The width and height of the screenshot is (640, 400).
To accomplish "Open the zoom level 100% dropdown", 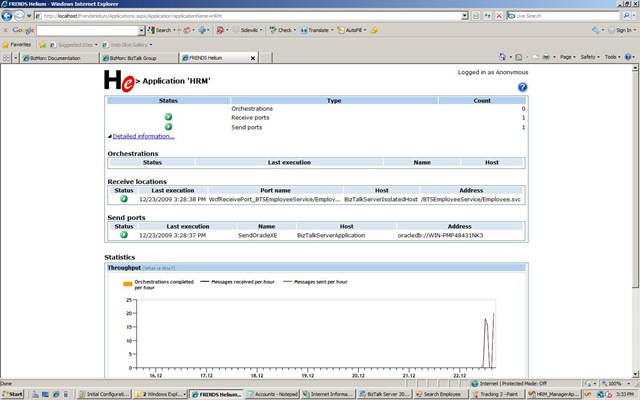I will (x=629, y=384).
